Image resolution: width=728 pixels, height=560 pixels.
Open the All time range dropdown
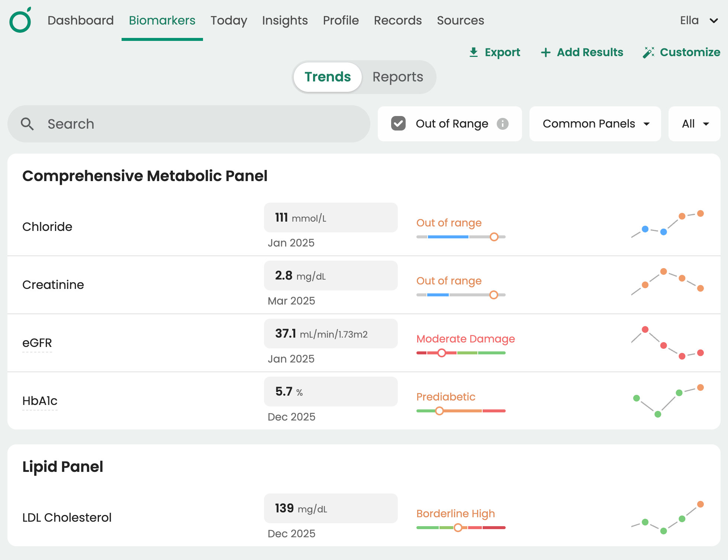coord(694,124)
